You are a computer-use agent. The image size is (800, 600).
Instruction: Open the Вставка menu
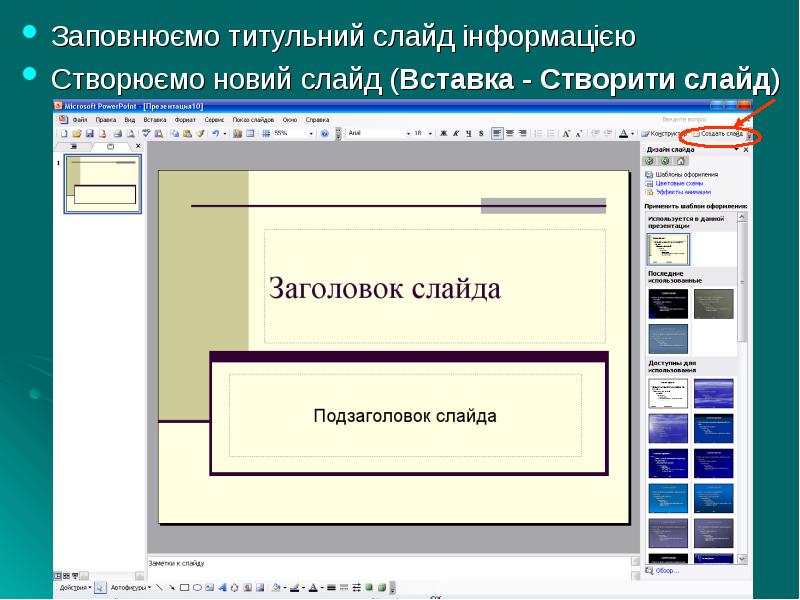[155, 119]
